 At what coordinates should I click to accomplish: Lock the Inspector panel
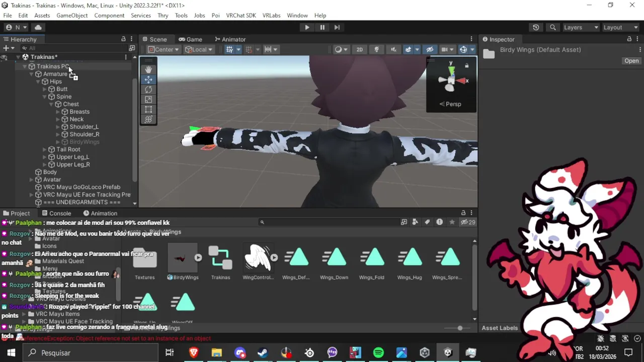(x=629, y=39)
